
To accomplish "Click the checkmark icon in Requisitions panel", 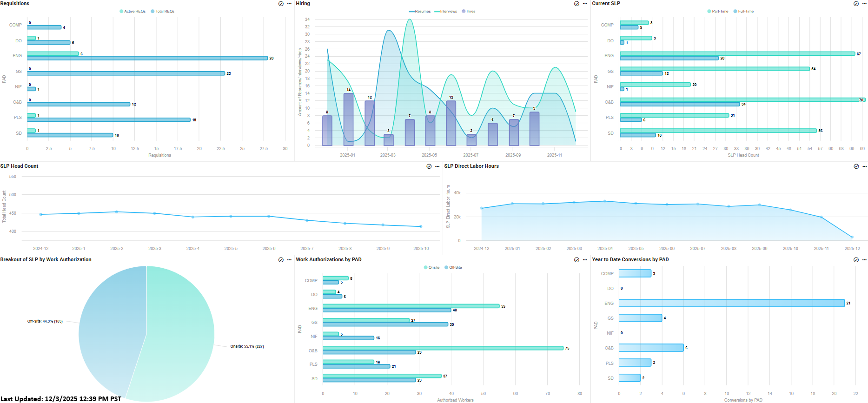I will (x=281, y=4).
